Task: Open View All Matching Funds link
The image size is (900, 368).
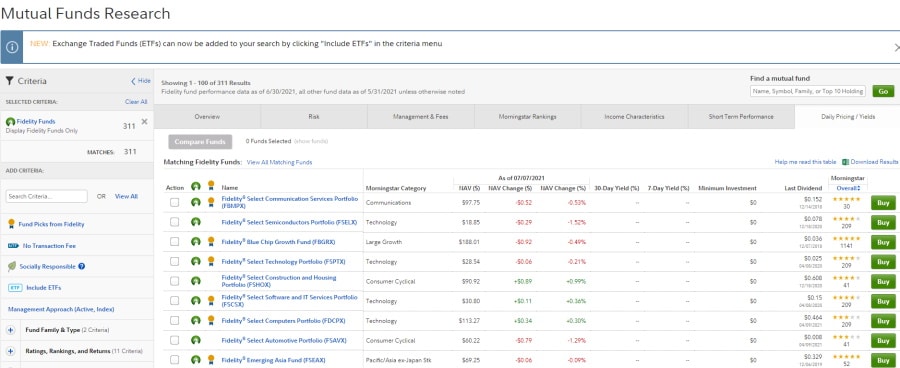Action: point(280,162)
